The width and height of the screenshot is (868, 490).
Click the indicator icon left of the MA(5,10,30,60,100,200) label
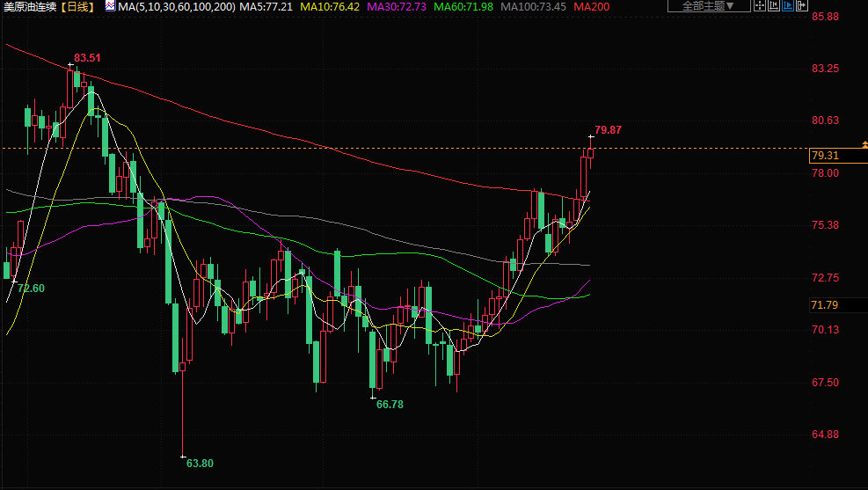click(x=110, y=6)
